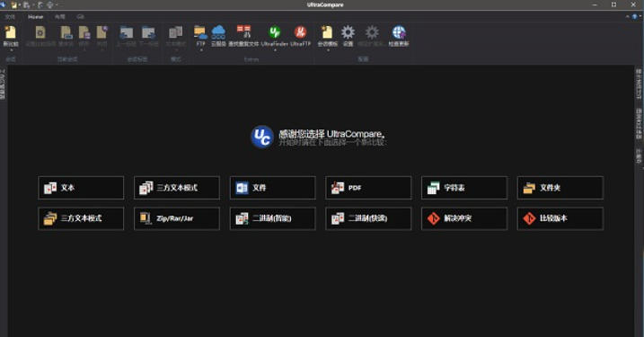
Task: Start a Zip/Rar/Jar archive compare
Action: [x=177, y=218]
